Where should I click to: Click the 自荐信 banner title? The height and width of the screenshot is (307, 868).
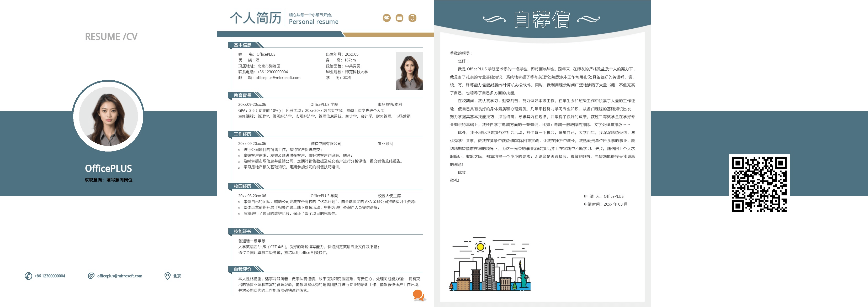(542, 19)
